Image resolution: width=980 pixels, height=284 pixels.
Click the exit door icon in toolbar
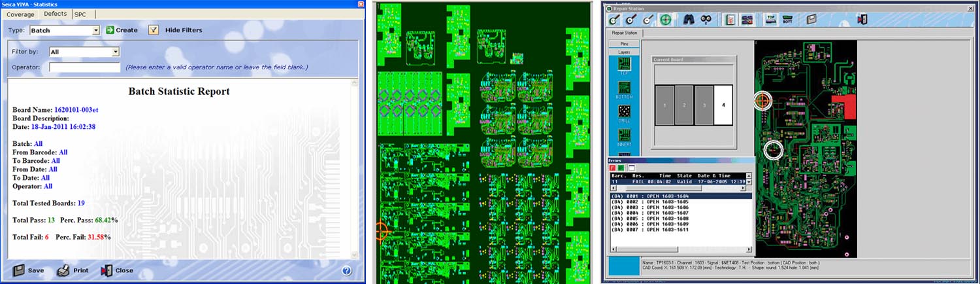[x=862, y=20]
